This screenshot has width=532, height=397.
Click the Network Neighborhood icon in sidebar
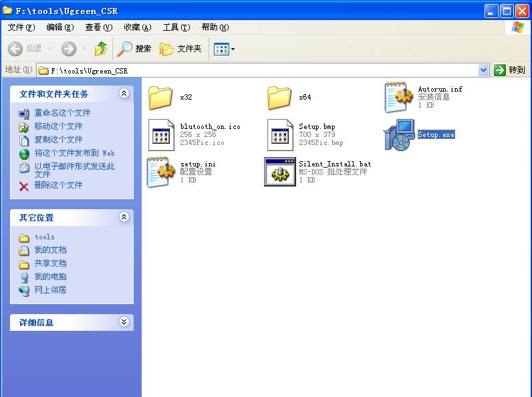click(x=24, y=291)
